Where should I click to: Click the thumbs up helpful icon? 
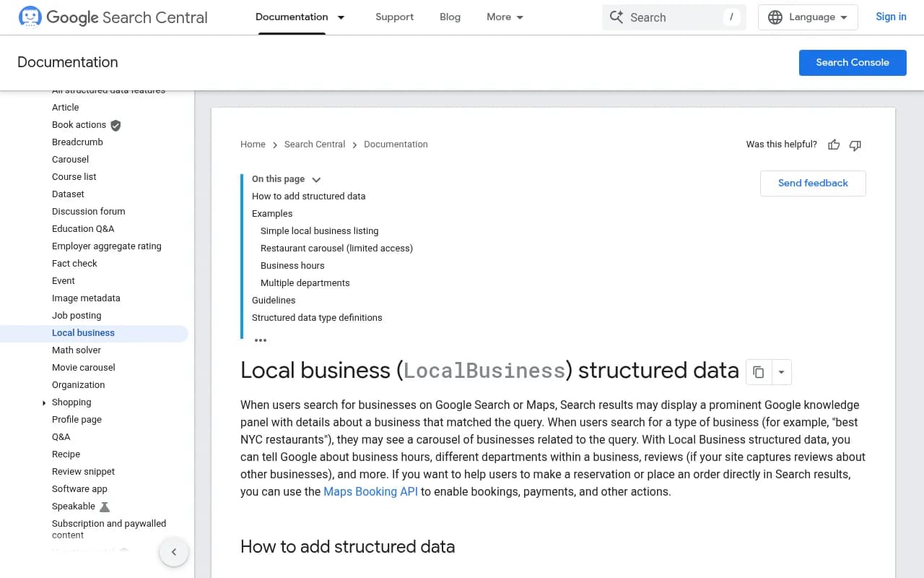coord(834,144)
